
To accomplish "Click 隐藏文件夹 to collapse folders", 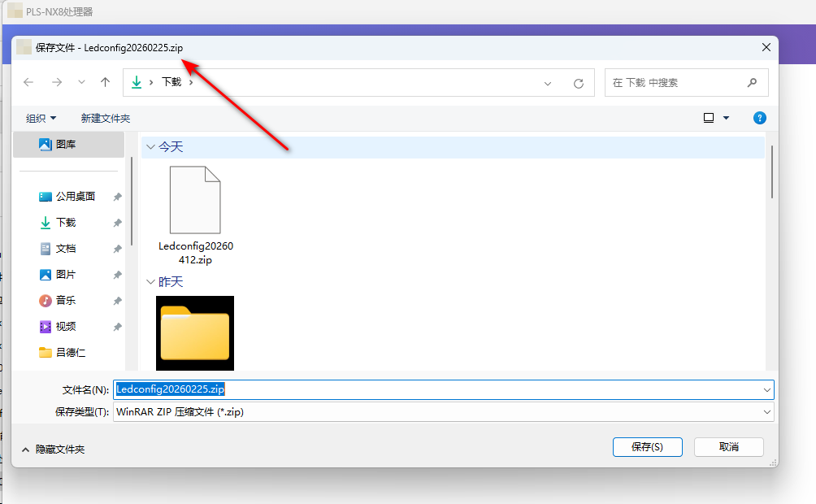I will pyautogui.click(x=53, y=450).
